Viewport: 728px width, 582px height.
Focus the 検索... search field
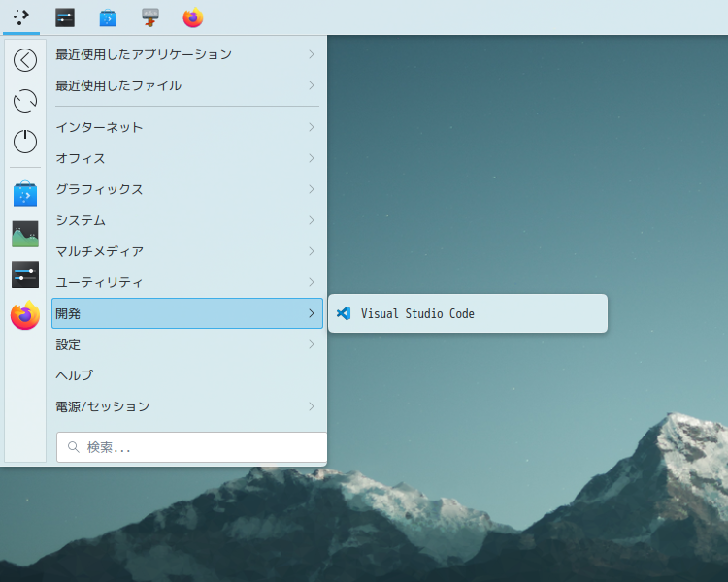point(192,447)
